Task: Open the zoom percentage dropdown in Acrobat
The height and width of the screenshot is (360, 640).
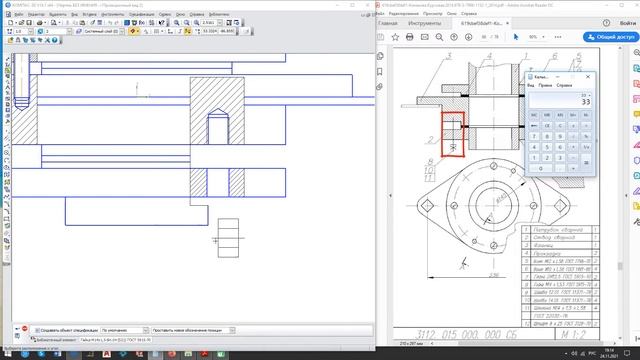Action: point(543,37)
